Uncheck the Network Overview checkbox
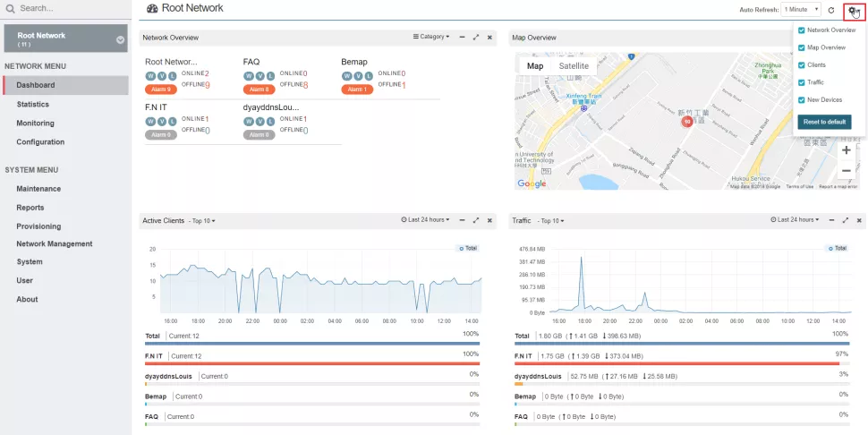 click(x=801, y=30)
